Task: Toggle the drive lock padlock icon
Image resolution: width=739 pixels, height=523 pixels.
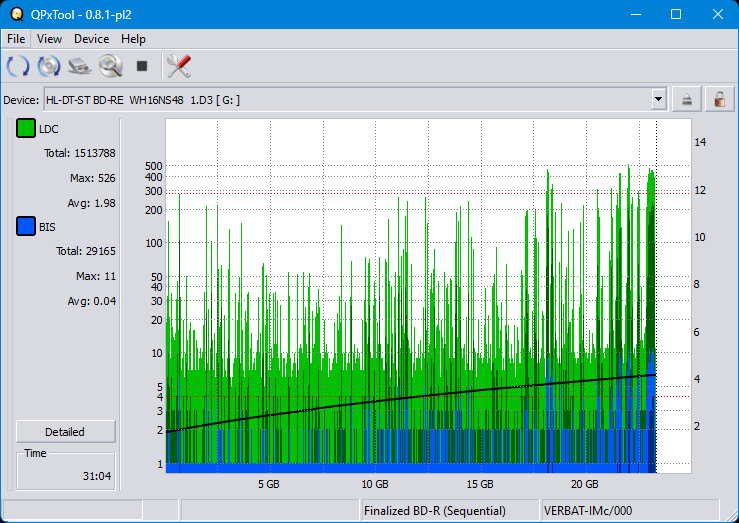Action: coord(717,99)
